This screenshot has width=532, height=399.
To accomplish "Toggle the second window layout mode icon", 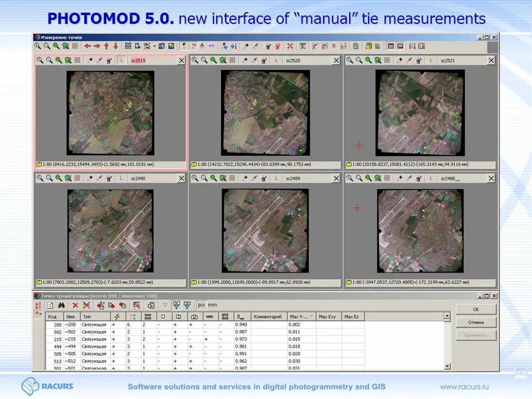I will pos(400,46).
